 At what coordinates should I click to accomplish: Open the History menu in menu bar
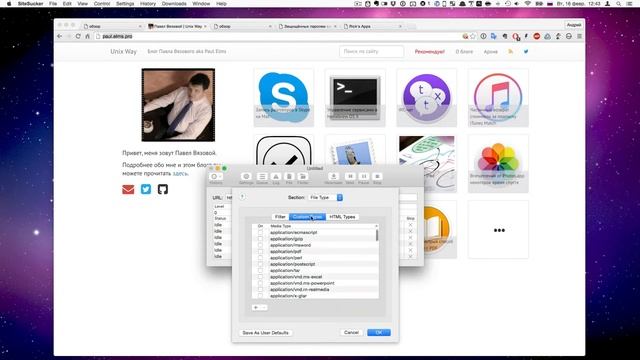[148, 4]
